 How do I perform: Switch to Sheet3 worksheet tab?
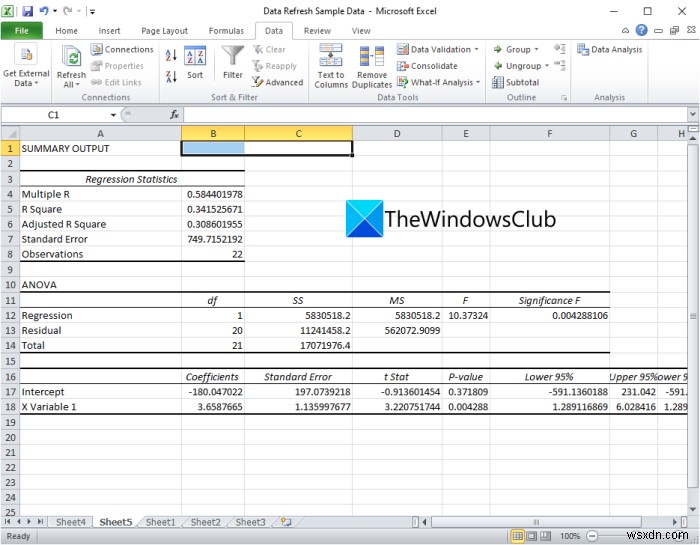coord(250,522)
